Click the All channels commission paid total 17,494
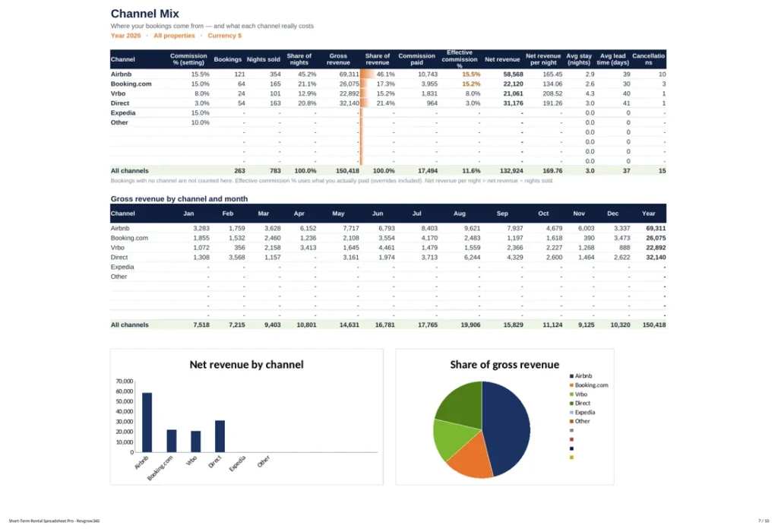This screenshot has width=778, height=532. tap(428, 171)
